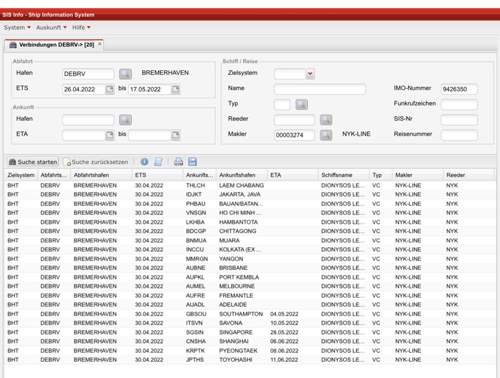This screenshot has height=378, width=500.
Task: Click the Reeder input field
Action: coord(294,120)
